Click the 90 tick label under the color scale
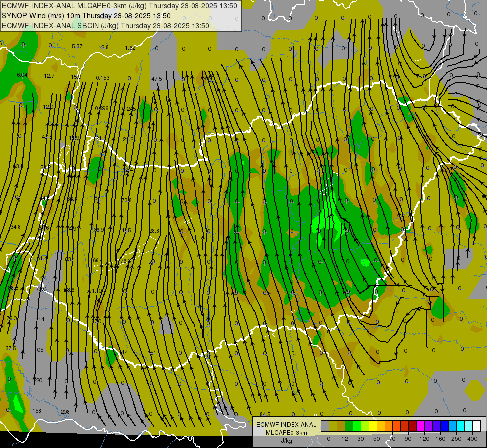Screen dimensions: 487x448 point(408,439)
